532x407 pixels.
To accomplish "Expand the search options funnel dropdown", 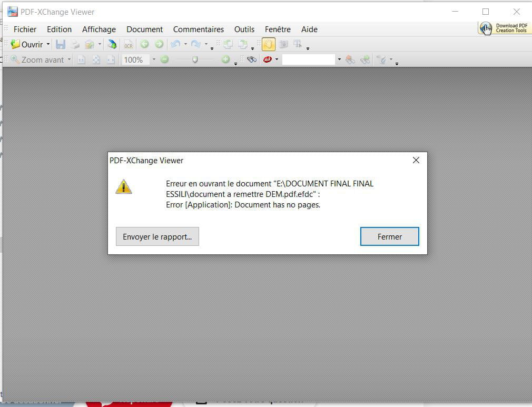I will point(391,59).
